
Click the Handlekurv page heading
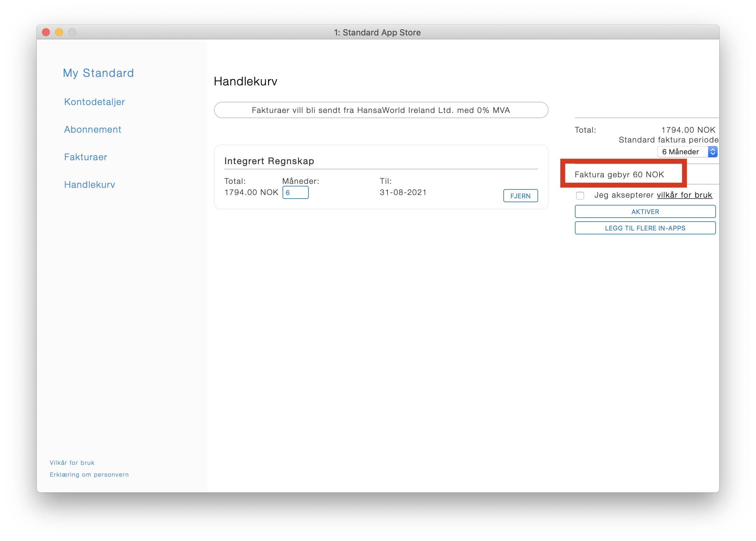coord(245,81)
